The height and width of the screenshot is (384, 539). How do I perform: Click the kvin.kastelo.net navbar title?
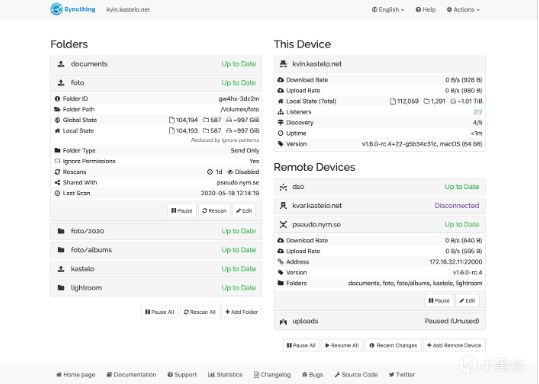[x=128, y=10]
